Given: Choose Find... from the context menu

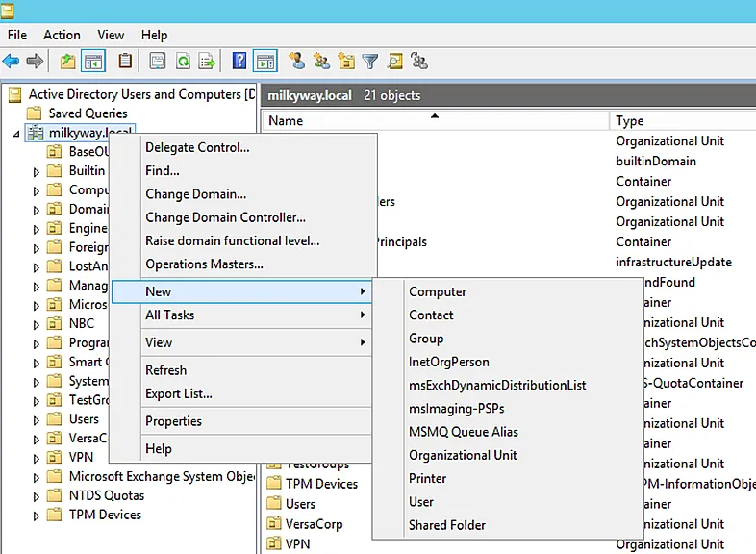Looking at the screenshot, I should pos(241,170).
